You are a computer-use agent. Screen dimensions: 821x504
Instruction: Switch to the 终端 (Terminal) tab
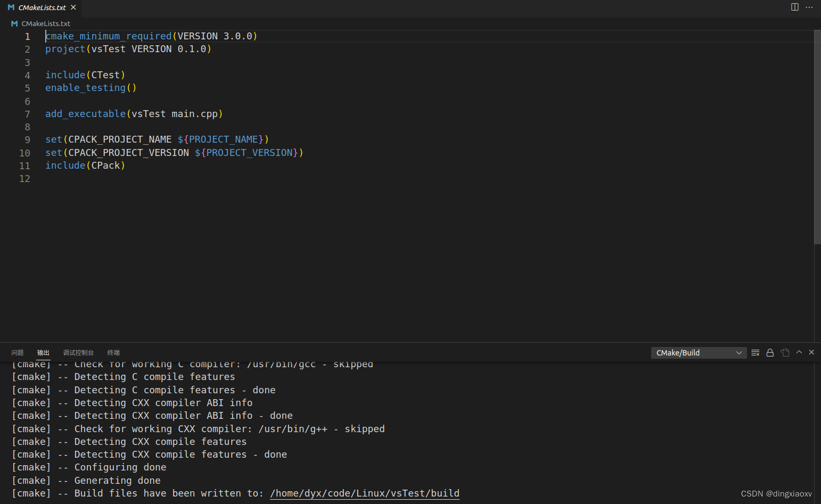(113, 352)
